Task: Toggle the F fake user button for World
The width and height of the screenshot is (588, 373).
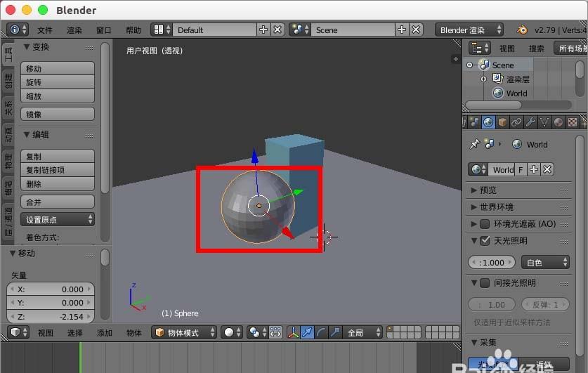Action: (521, 169)
